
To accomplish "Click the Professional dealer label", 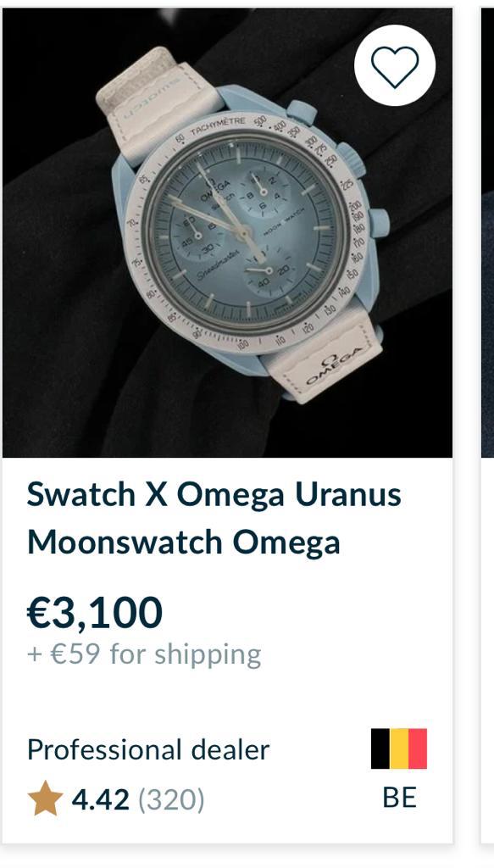I will 148,750.
